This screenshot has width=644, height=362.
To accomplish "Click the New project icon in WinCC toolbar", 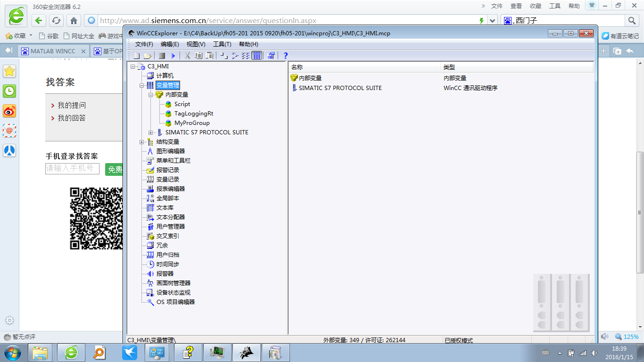I will (x=136, y=56).
